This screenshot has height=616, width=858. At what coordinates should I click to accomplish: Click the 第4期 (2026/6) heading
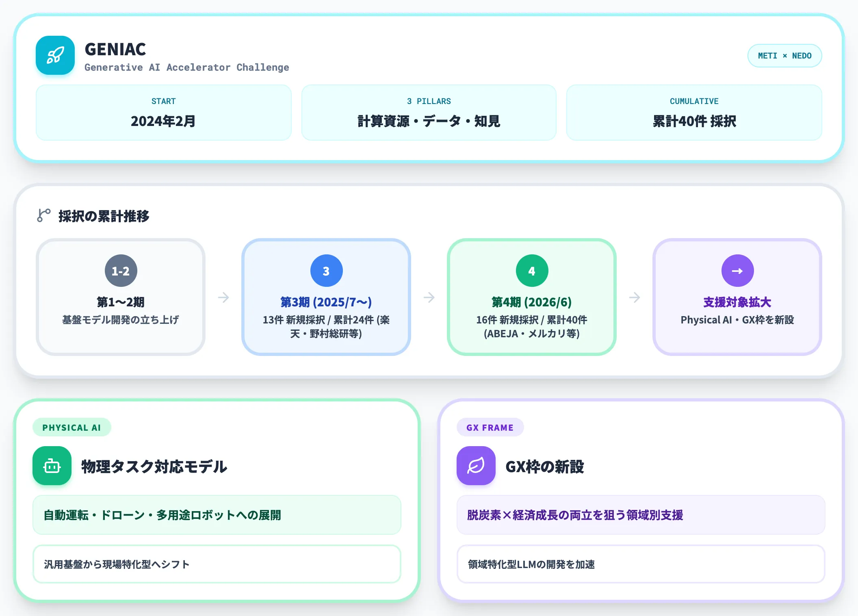pyautogui.click(x=532, y=302)
